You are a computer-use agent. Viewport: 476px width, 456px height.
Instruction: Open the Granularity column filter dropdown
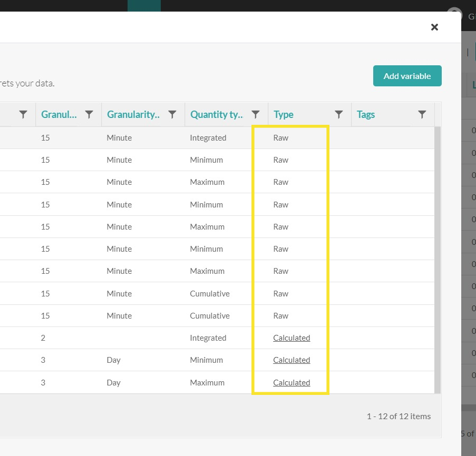point(89,114)
